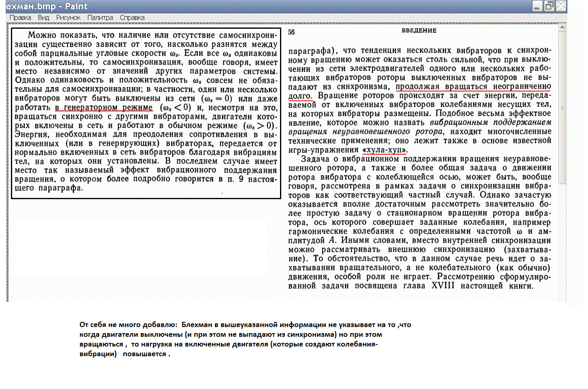Click the Roman numeral XVIII in text
The image size is (588, 389).
[x=443, y=286]
